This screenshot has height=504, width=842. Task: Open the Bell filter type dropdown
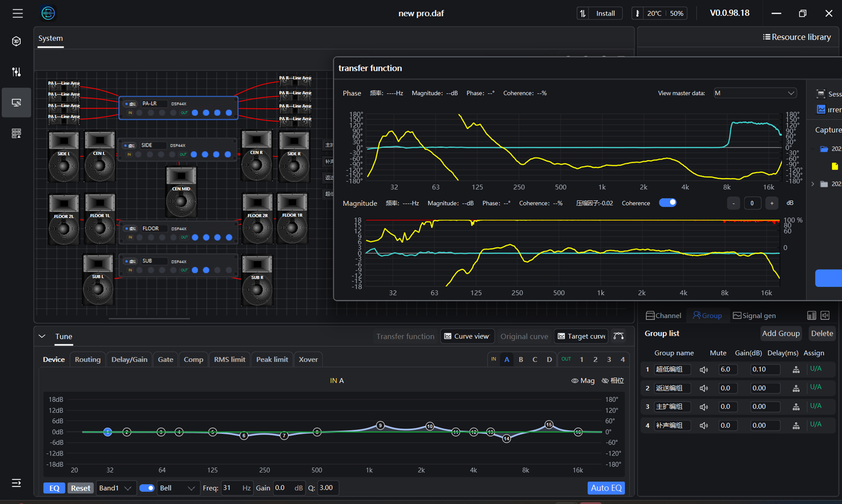[x=177, y=488]
